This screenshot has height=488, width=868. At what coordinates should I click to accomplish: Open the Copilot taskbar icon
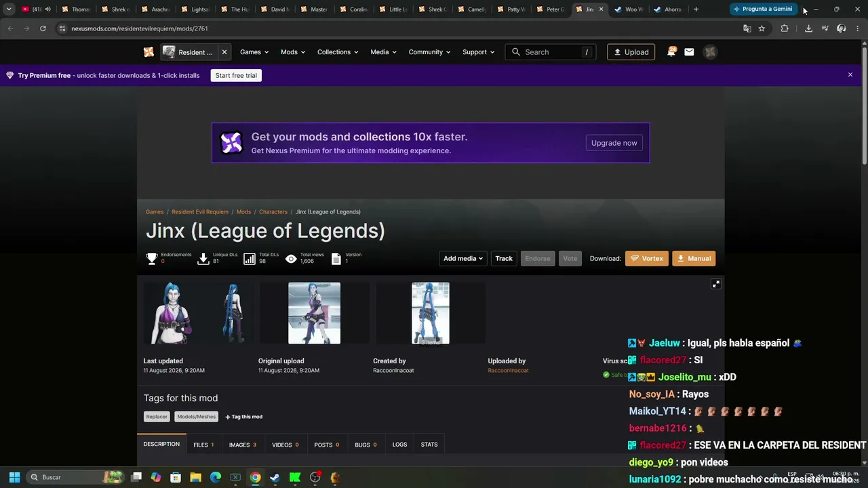click(x=156, y=477)
